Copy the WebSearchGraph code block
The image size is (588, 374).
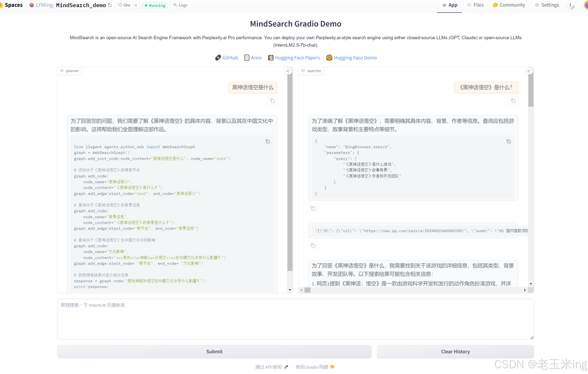(x=268, y=141)
